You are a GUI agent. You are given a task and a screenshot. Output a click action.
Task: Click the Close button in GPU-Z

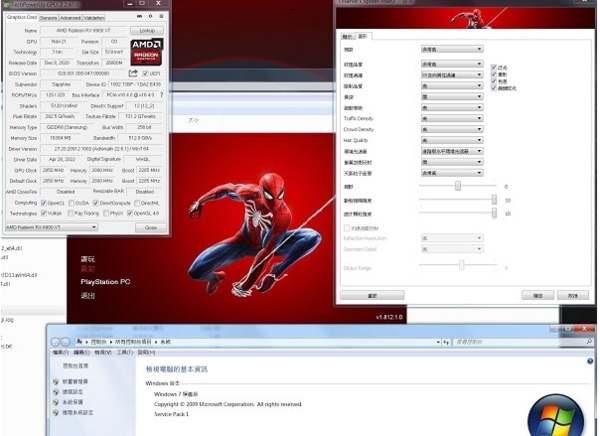coord(151,227)
